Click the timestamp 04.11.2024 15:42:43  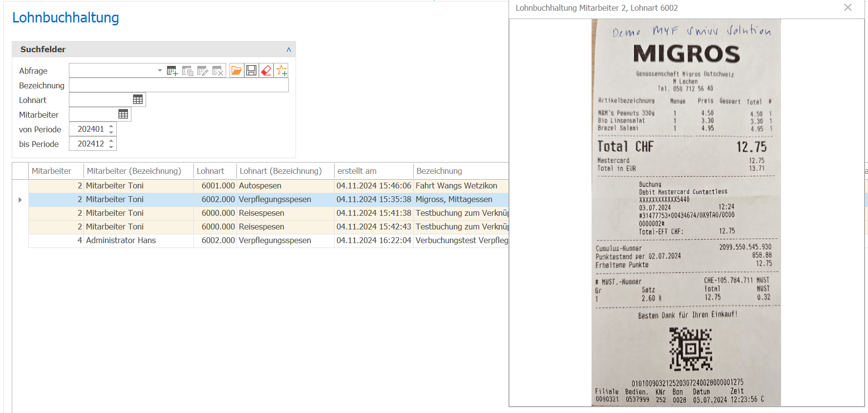374,227
